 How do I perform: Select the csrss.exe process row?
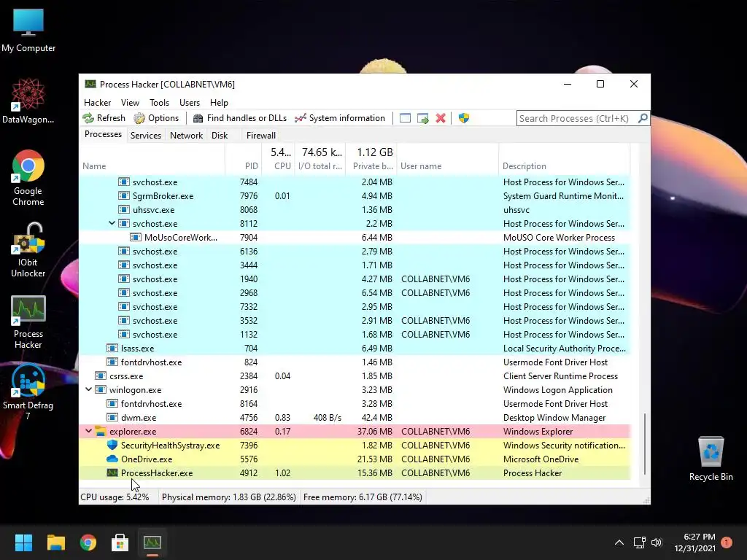(355, 376)
